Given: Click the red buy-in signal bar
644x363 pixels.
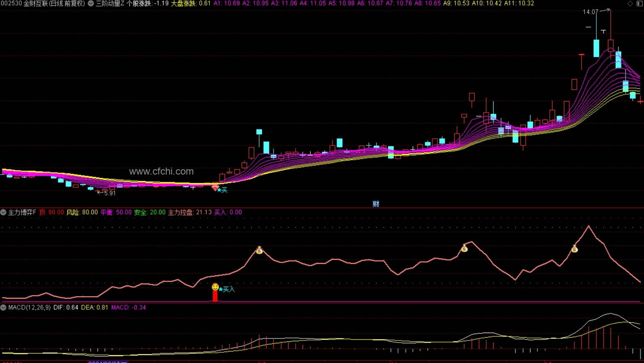Looking at the screenshot, I should pos(215,296).
